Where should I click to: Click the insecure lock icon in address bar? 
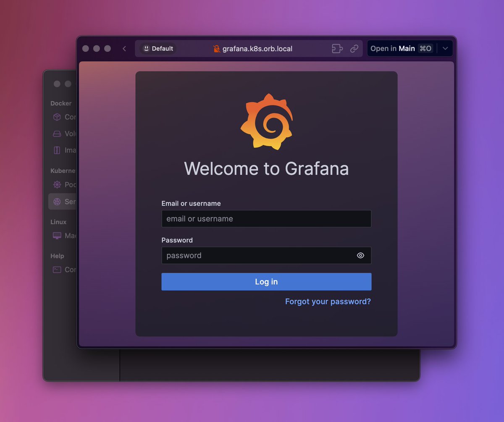(217, 49)
